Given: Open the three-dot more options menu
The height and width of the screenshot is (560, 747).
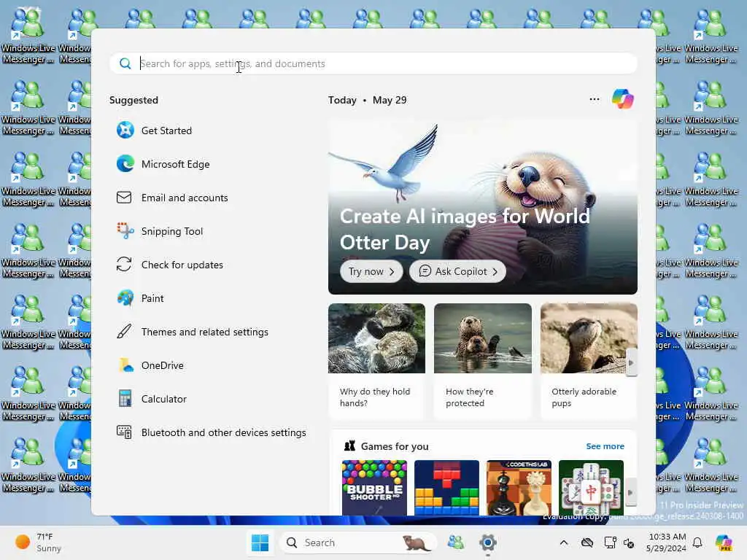Looking at the screenshot, I should (594, 99).
